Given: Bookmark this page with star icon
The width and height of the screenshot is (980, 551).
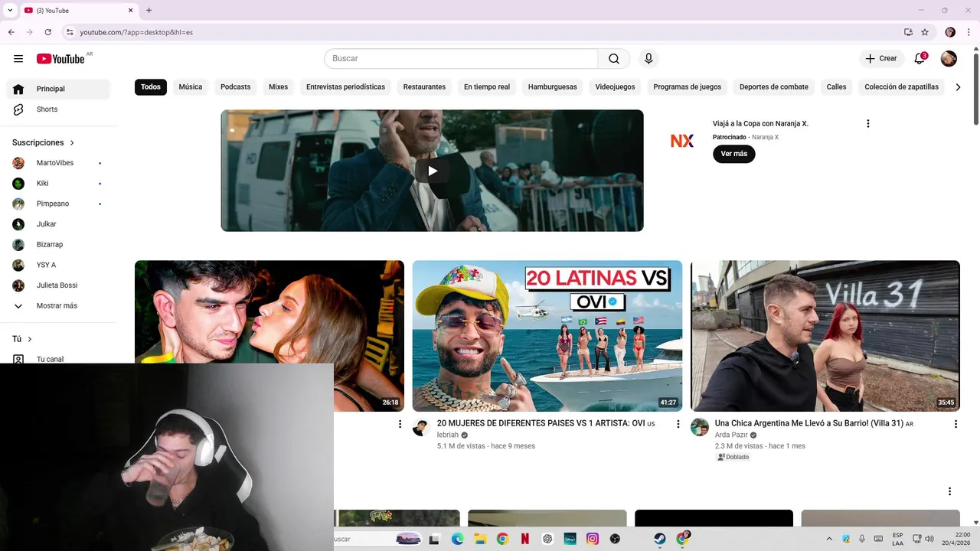Looking at the screenshot, I should tap(925, 32).
